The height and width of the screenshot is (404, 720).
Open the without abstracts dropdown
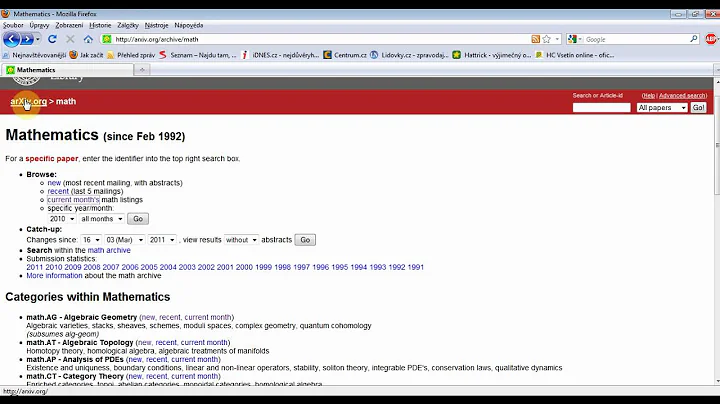click(x=241, y=240)
